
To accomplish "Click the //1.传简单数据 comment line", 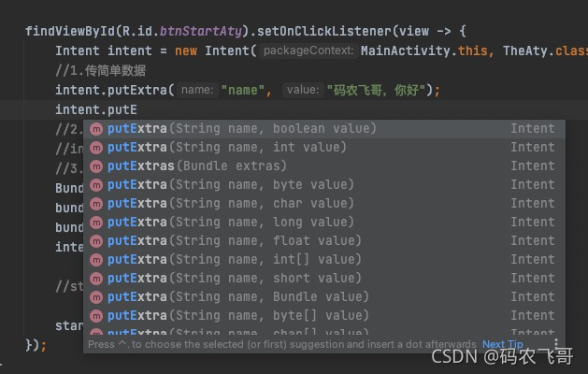I will [x=101, y=70].
